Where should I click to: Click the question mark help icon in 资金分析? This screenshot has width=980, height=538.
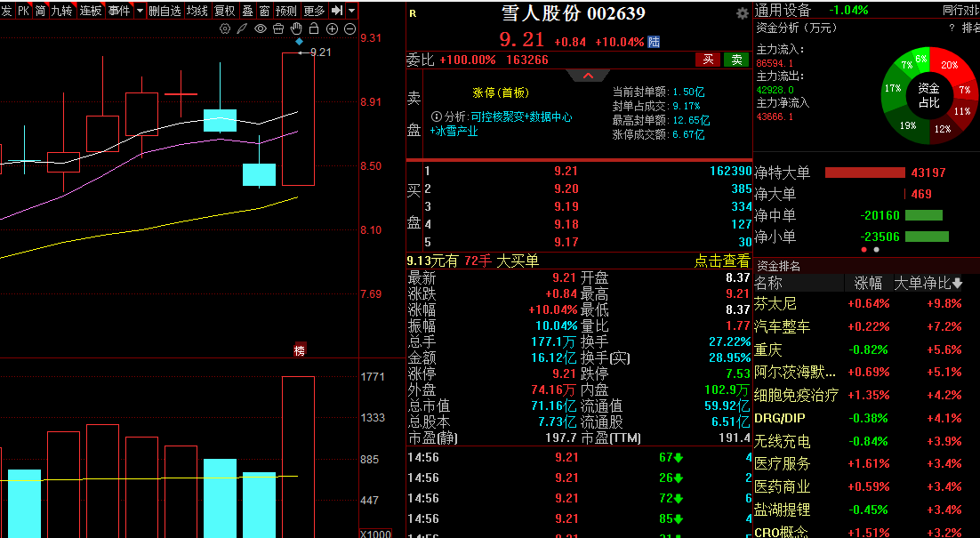pos(952,28)
